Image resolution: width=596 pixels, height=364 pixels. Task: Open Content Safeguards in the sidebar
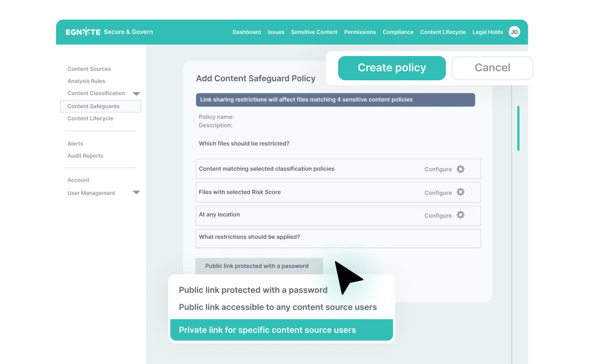click(100, 106)
